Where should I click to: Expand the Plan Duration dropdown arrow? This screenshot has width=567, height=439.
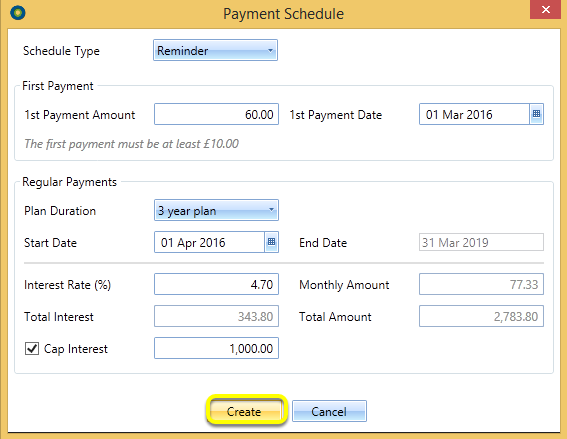[271, 210]
